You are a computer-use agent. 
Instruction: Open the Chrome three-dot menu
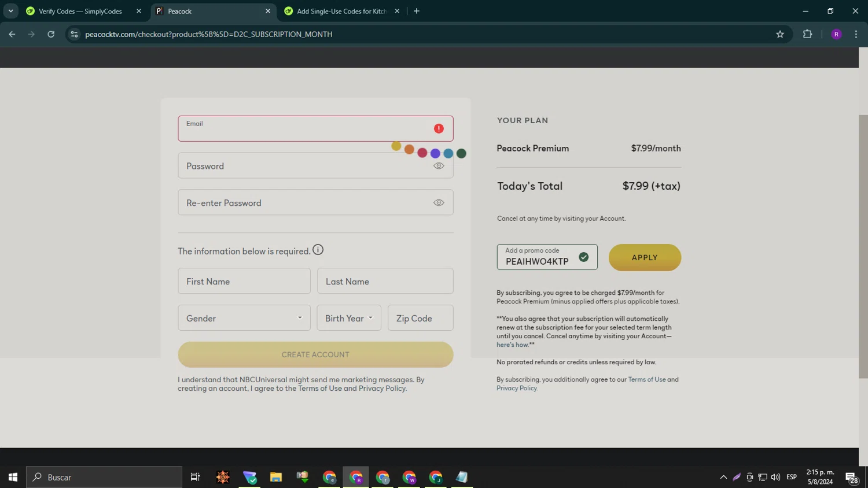[x=856, y=34]
